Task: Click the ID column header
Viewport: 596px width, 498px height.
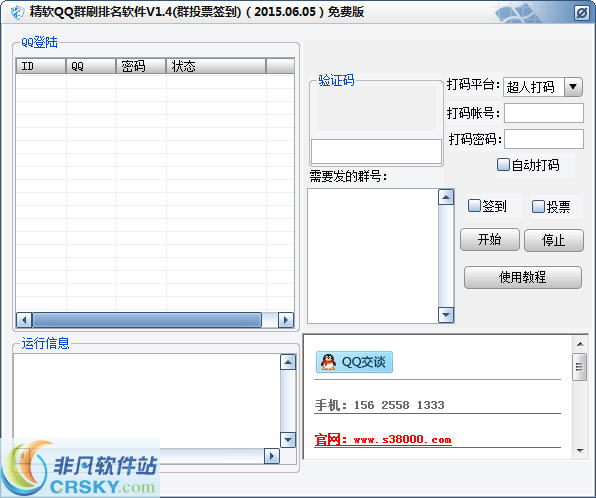Action: coord(41,66)
